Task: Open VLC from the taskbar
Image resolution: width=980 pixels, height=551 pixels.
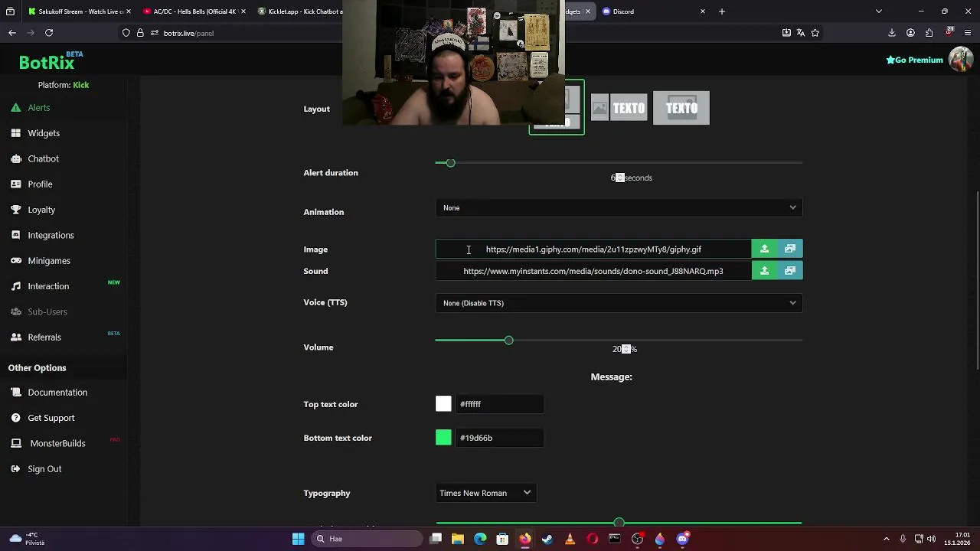Action: pyautogui.click(x=570, y=539)
